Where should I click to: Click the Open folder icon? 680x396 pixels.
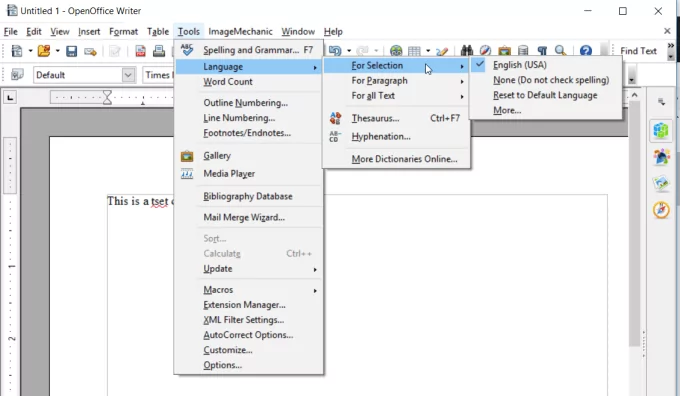click(44, 51)
